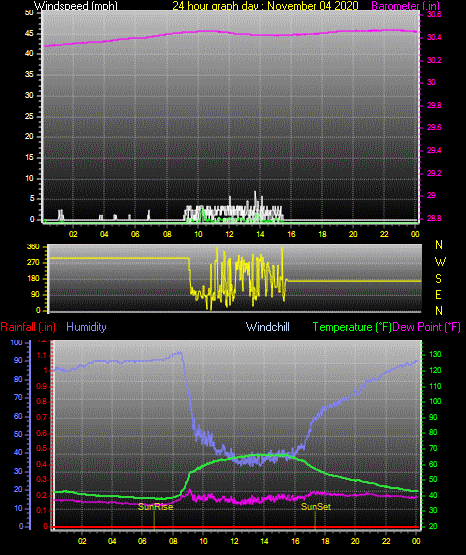Screen dimensions: 466x555
Task: Click the Temperature (°F) legend label
Action: [x=352, y=327]
